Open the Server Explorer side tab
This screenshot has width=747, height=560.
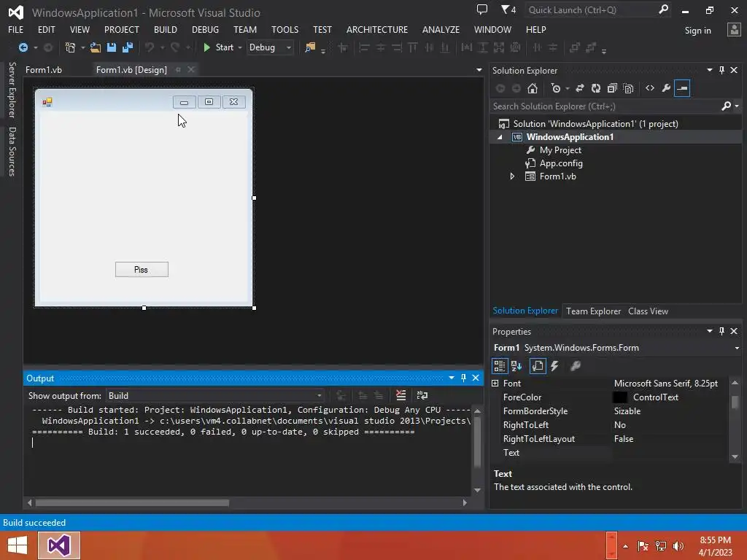pos(12,90)
